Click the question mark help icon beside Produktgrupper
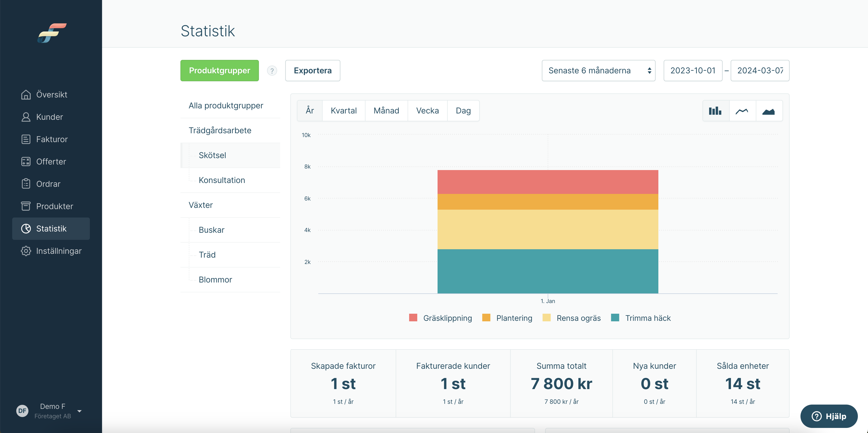 tap(272, 71)
